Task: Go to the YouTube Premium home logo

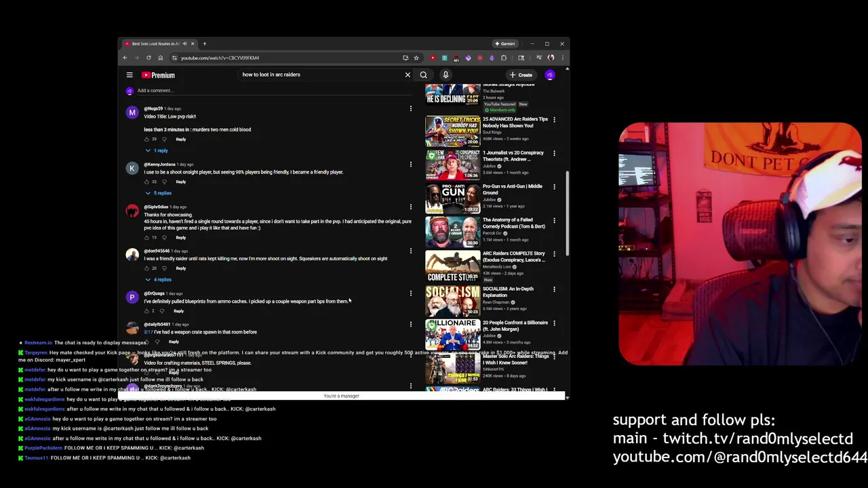Action: tap(158, 75)
